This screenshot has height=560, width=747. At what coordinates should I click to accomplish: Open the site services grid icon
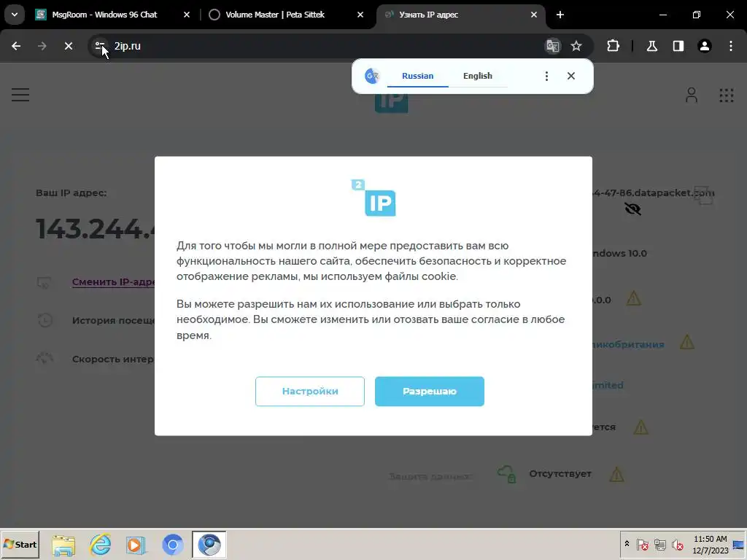(x=727, y=96)
